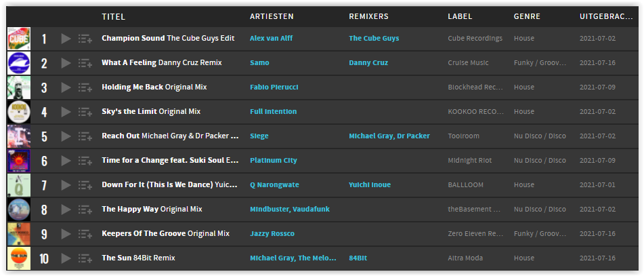644x276 pixels.
Task: Add Time for a Change to queue
Action: coord(85,161)
